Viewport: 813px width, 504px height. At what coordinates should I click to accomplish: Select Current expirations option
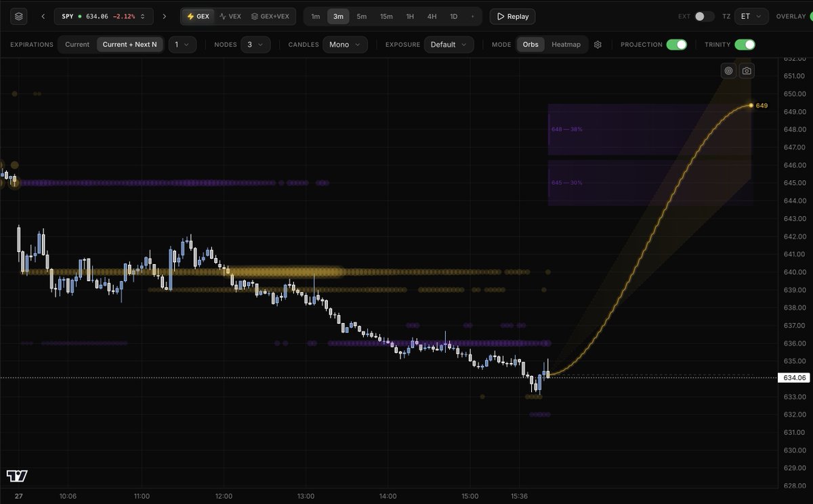pyautogui.click(x=77, y=45)
